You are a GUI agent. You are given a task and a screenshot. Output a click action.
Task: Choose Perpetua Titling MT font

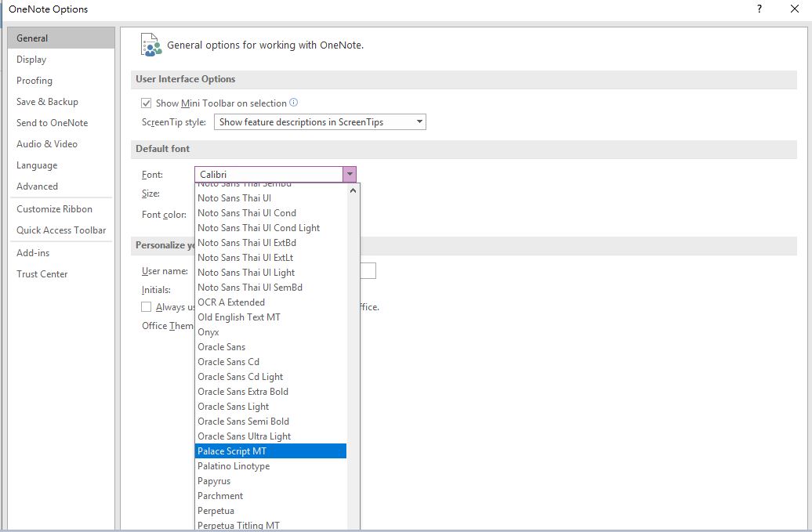coord(271,525)
